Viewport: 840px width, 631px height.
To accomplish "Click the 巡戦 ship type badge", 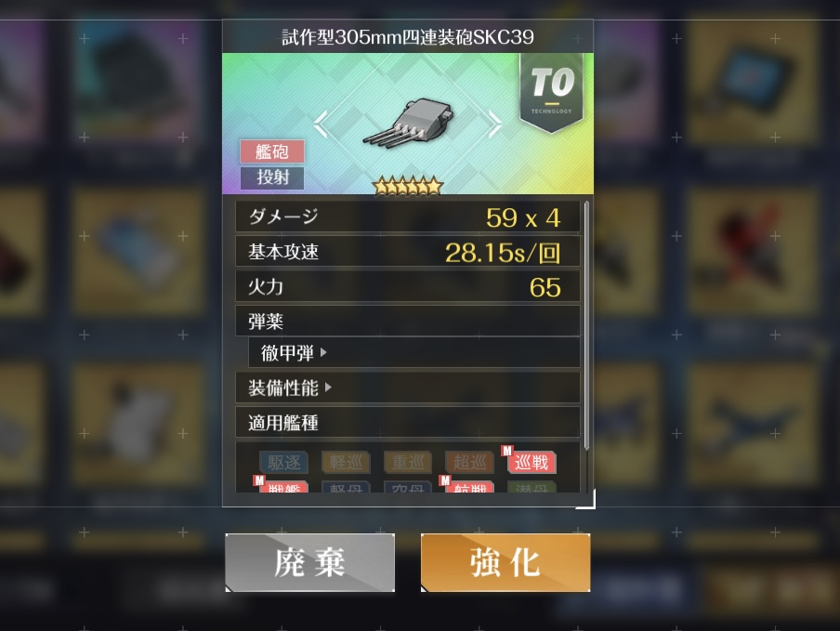I will [531, 462].
